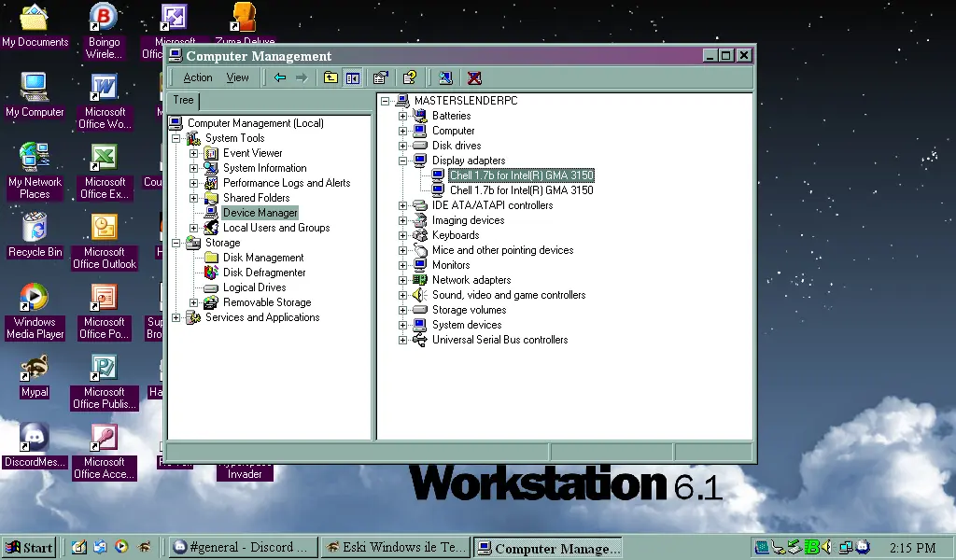Expand Local Users and Groups
Image resolution: width=956 pixels, height=560 pixels.
pos(194,228)
